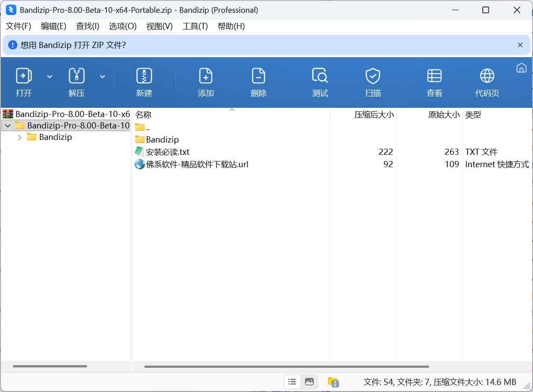533x392 pixels.
Task: Dismiss the ZIP association notification bar
Action: (x=520, y=45)
